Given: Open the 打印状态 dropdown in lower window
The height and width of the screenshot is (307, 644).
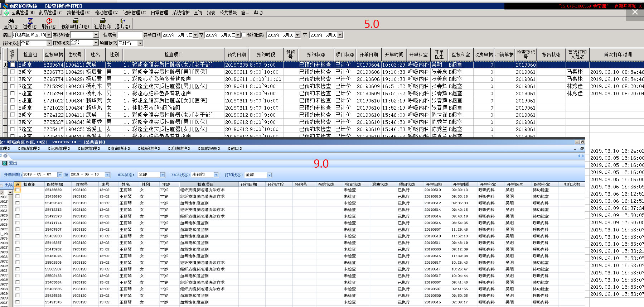Looking at the screenshot, I should (270, 175).
